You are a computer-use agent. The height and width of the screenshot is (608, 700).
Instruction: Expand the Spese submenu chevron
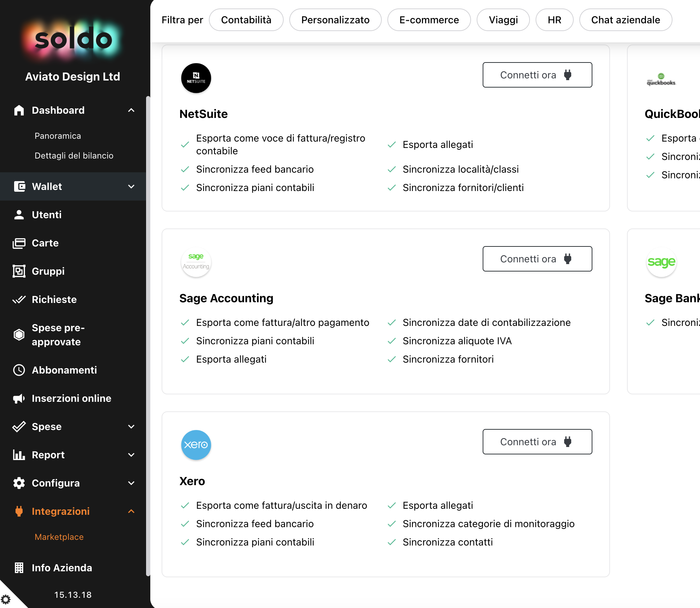click(x=131, y=427)
